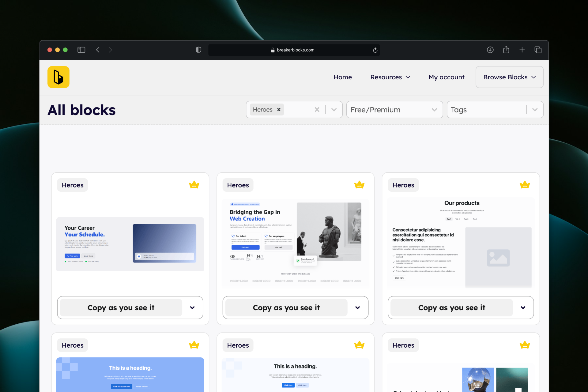
Task: Expand copy options on Our products card
Action: [523, 307]
